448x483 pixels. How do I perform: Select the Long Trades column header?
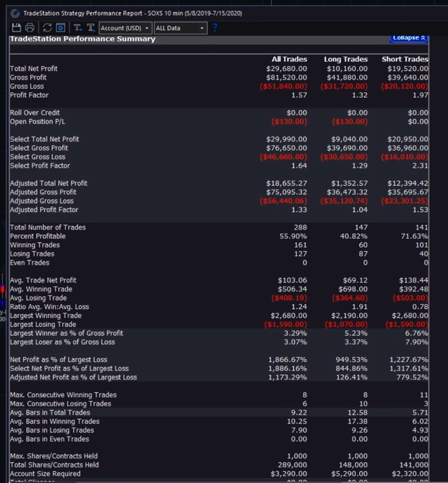pyautogui.click(x=345, y=59)
